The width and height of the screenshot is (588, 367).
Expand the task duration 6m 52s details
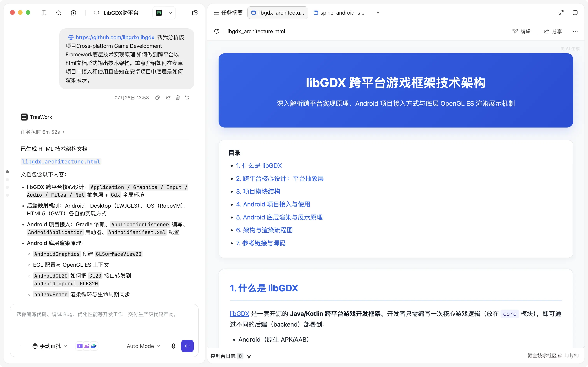click(43, 132)
